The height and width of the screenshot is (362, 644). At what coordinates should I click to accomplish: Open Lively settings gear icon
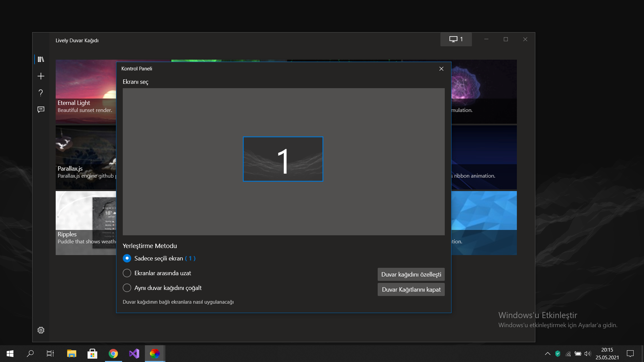(41, 330)
